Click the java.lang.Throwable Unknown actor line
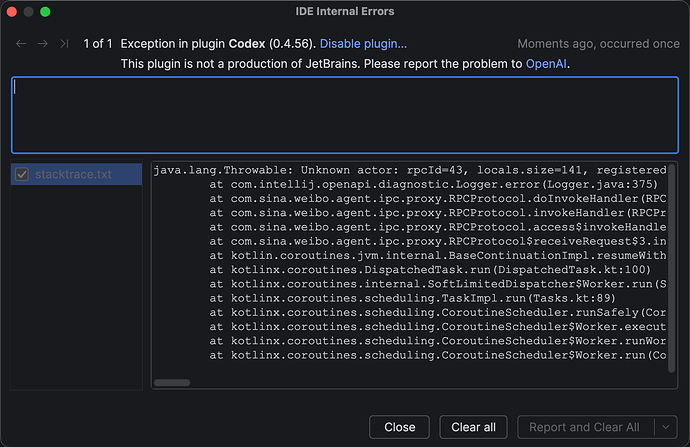 [410, 170]
